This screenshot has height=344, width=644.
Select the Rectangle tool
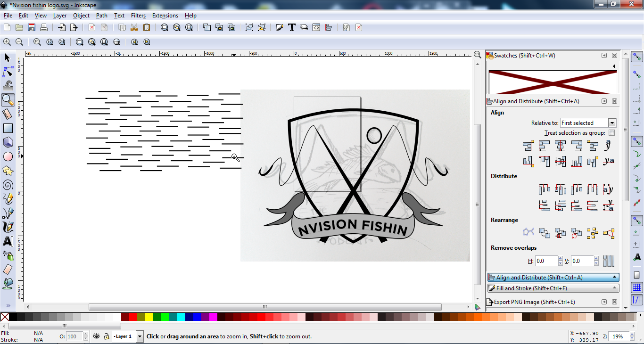[8, 128]
